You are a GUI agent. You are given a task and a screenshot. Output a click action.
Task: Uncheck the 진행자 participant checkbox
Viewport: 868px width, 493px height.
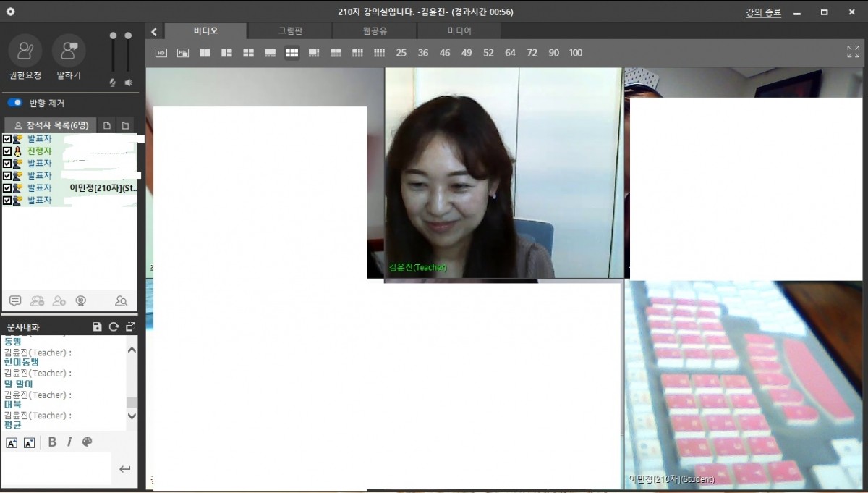click(7, 151)
